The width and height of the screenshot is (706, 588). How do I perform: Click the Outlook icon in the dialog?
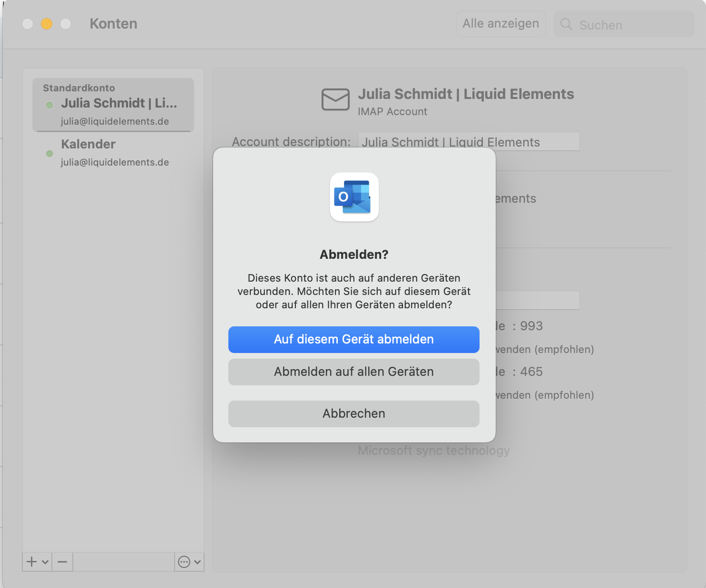(x=354, y=197)
